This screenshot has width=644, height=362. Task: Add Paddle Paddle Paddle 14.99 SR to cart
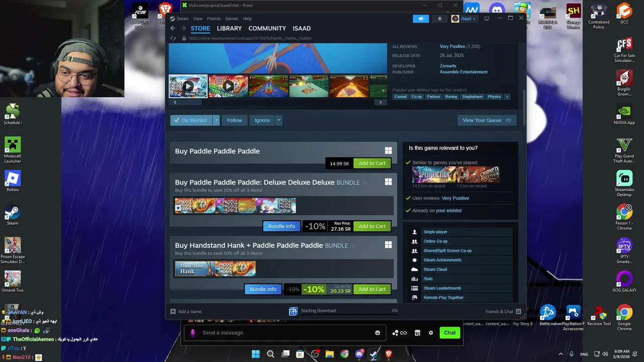372,163
